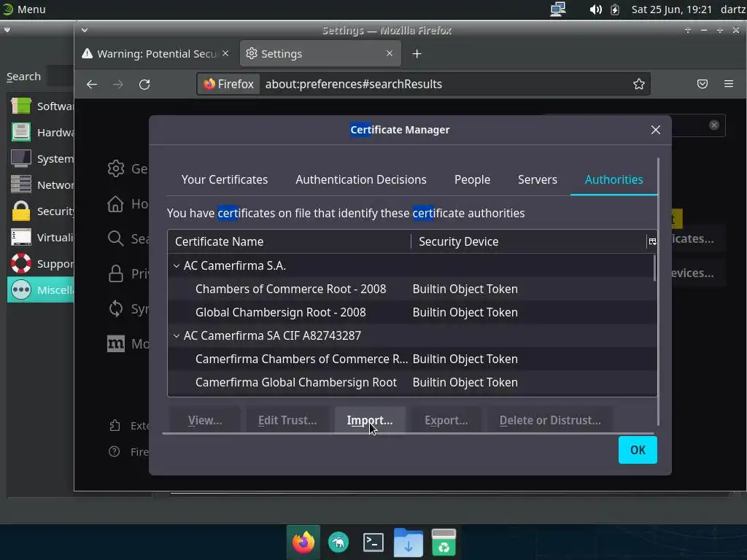This screenshot has width=747, height=560.
Task: Open the Software category in control center
Action: tap(41, 106)
